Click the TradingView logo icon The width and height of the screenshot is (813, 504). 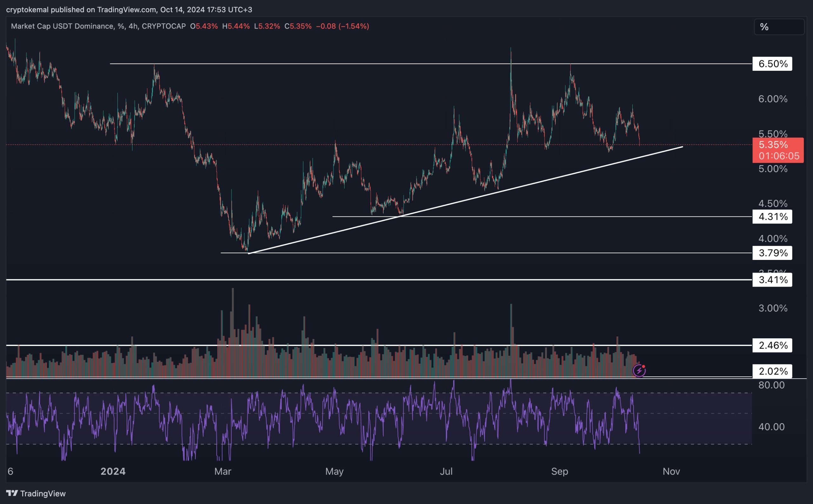click(12, 493)
